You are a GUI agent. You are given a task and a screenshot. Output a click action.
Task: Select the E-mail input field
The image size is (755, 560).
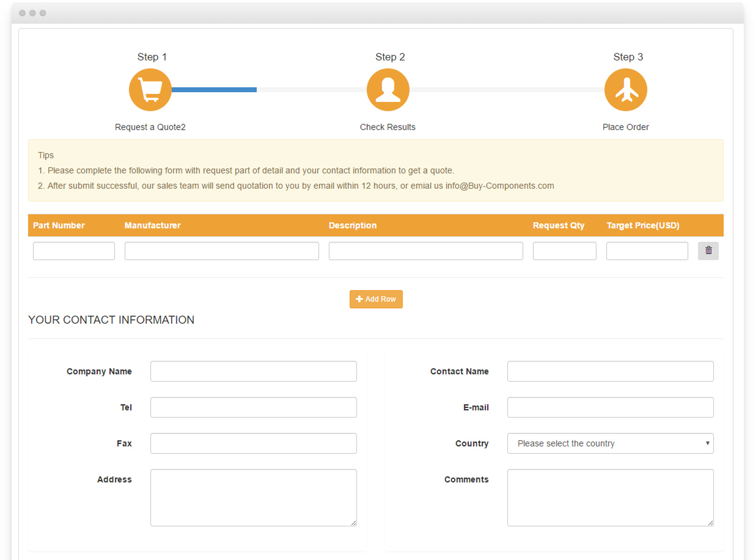tap(610, 407)
